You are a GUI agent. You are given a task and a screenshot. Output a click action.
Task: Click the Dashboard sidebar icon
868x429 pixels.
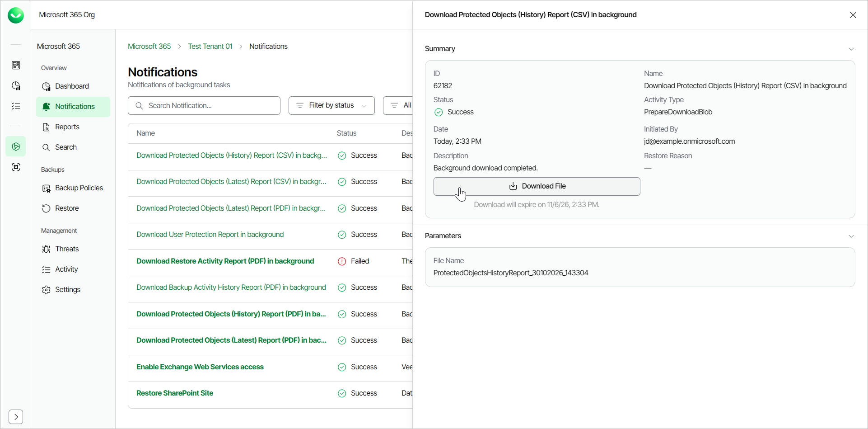(x=46, y=86)
